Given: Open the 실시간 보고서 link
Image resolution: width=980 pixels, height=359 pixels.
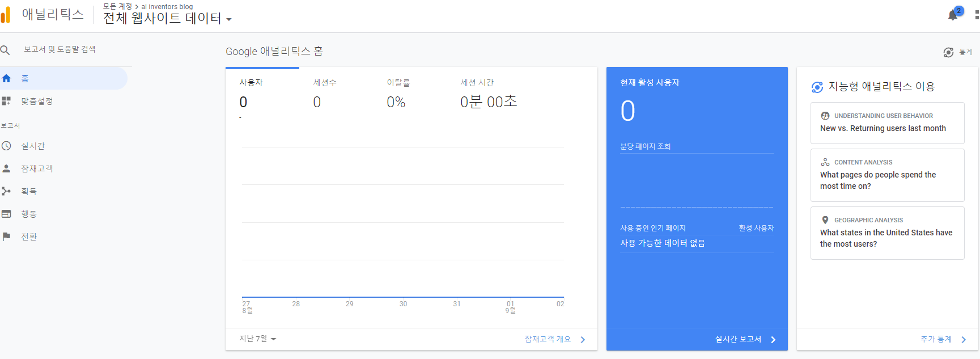Looking at the screenshot, I should (x=738, y=339).
